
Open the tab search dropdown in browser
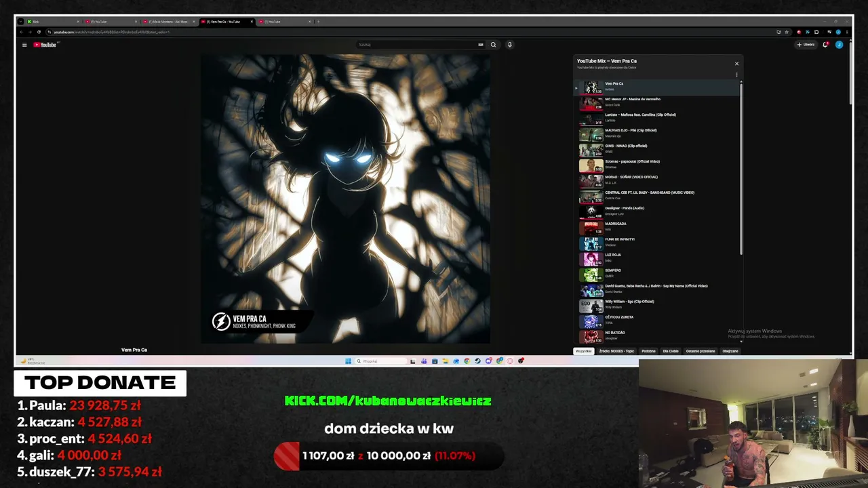(x=20, y=22)
